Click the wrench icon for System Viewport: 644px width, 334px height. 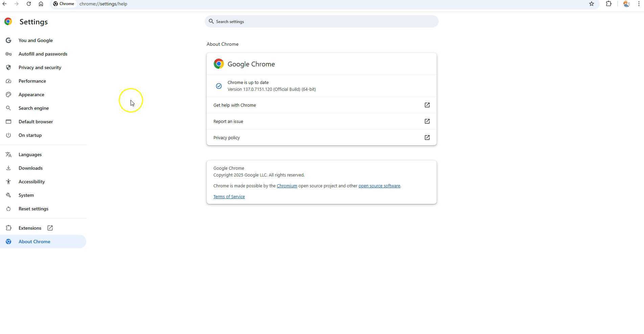[x=8, y=195]
